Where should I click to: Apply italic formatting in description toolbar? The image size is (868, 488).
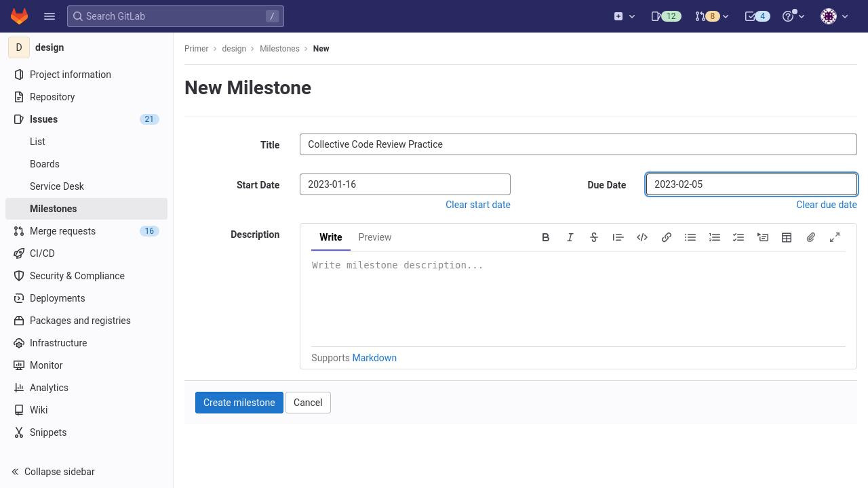pos(570,237)
